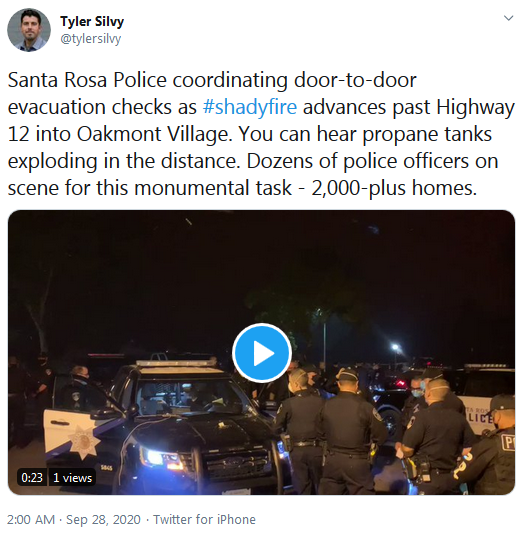The width and height of the screenshot is (526, 535).
Task: Open the Twitter for iPhone source link
Action: pos(204,520)
